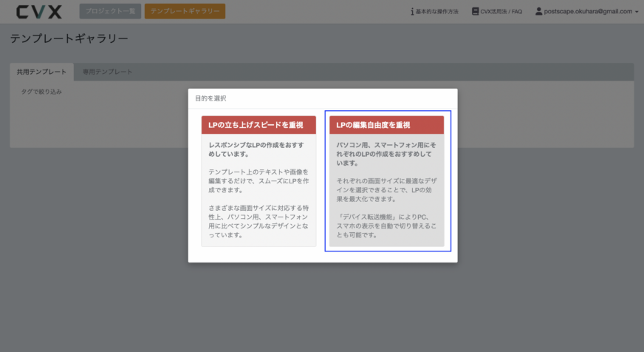
Task: Click the CVX logo
Action: click(39, 12)
